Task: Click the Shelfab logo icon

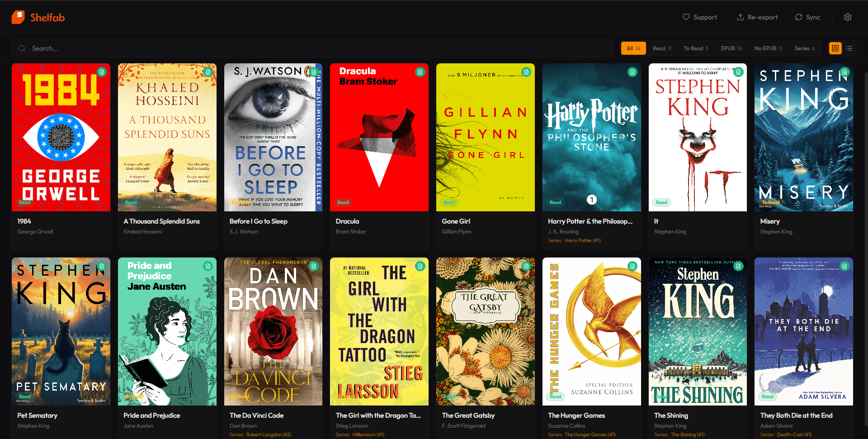Action: tap(18, 17)
